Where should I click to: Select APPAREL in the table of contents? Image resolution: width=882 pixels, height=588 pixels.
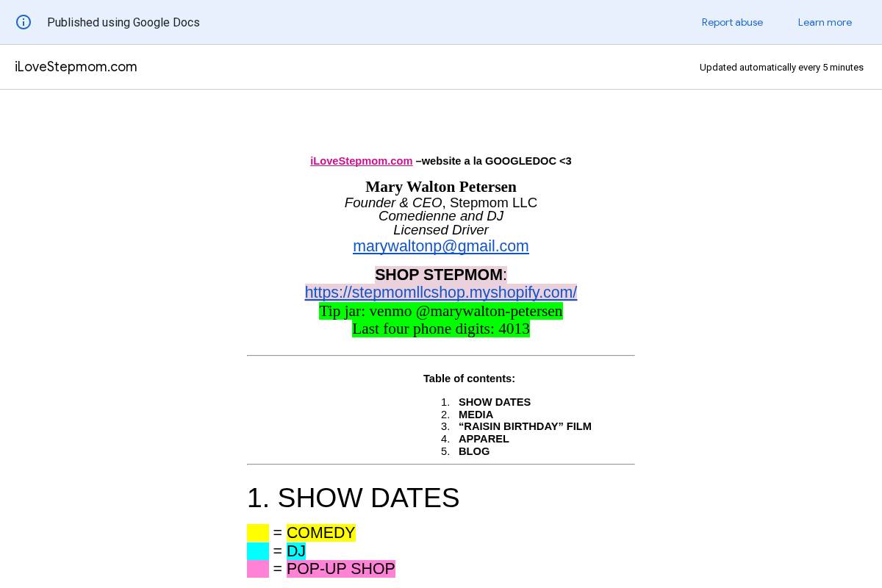484,439
